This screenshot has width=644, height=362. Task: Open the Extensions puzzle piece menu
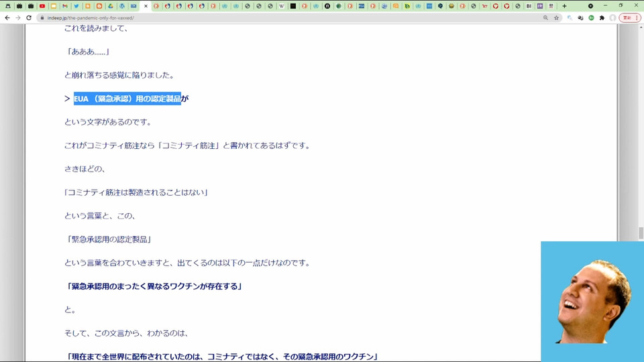click(x=602, y=17)
